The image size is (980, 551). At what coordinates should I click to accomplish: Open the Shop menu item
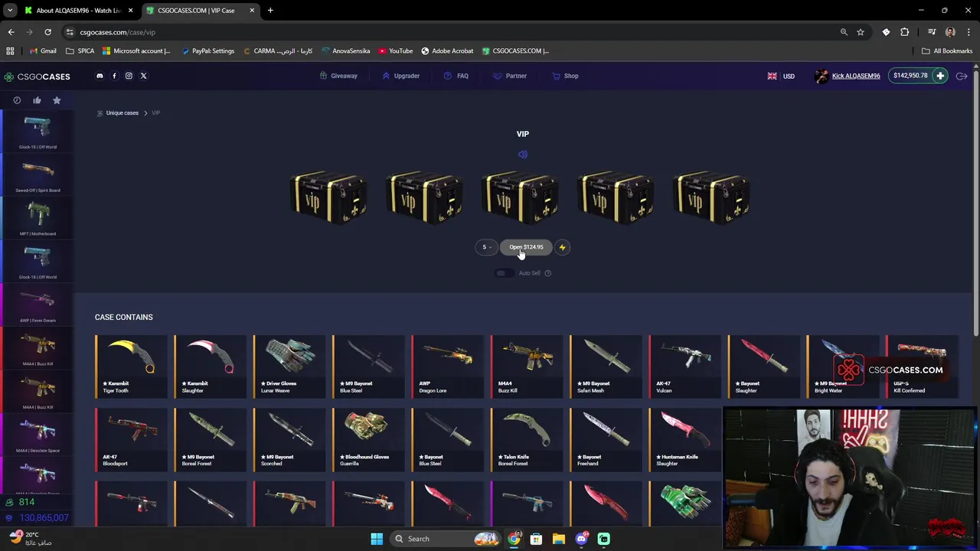click(x=565, y=76)
